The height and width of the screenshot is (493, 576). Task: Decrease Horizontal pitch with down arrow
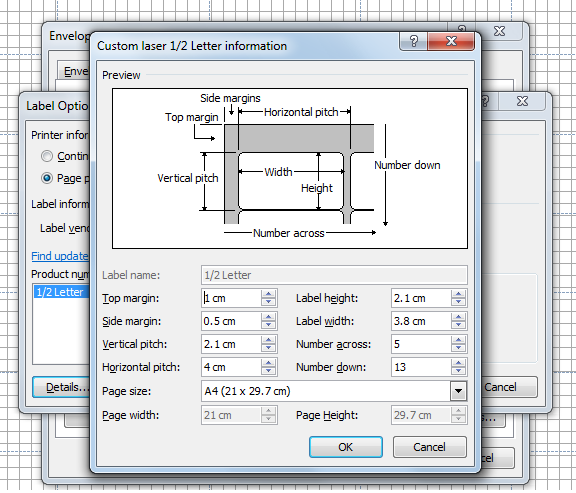click(x=269, y=371)
